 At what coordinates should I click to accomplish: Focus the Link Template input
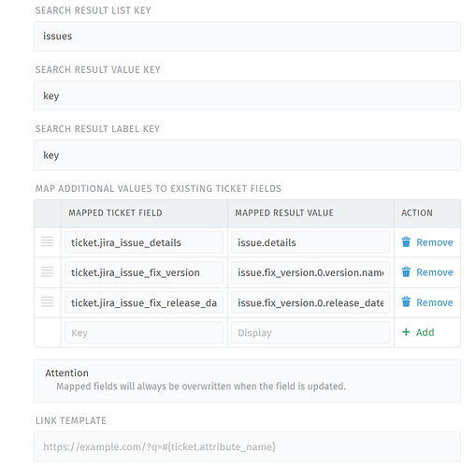247,446
